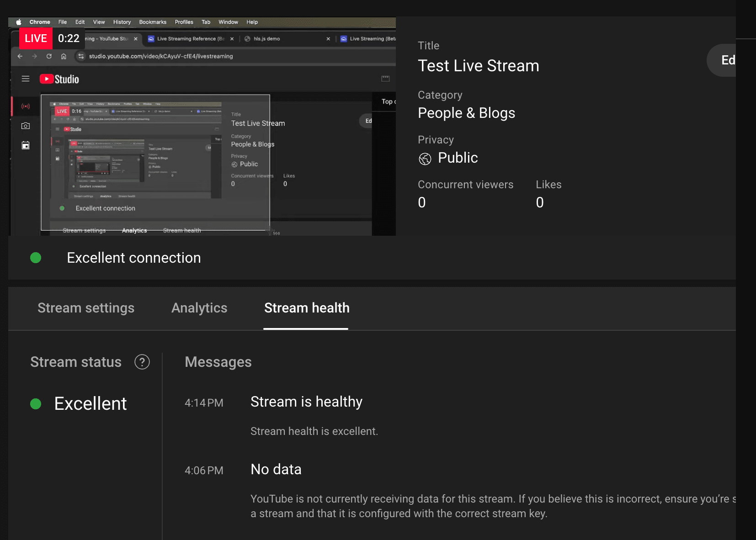
Task: Switch to the large Analytics tab above Messages
Action: click(199, 308)
